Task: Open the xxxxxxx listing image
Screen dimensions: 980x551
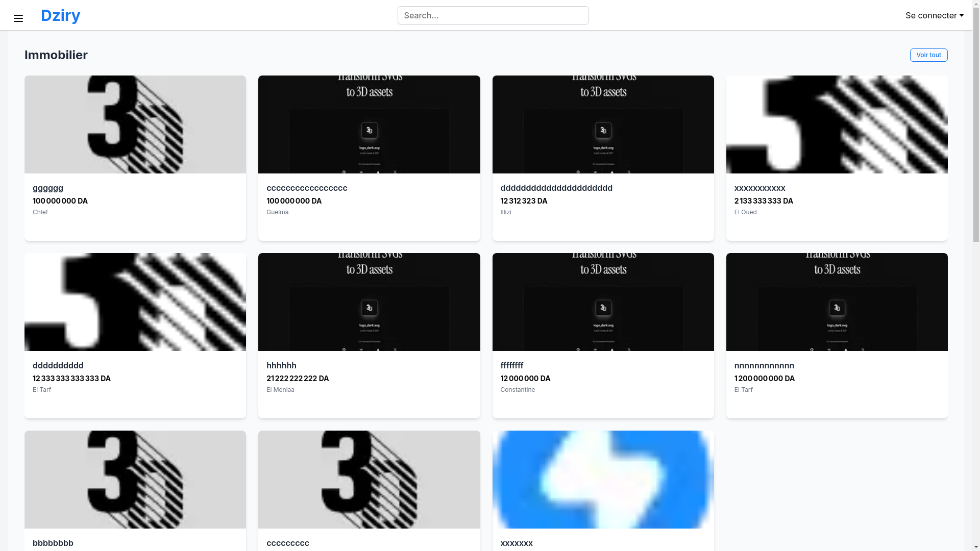Action: pos(603,480)
